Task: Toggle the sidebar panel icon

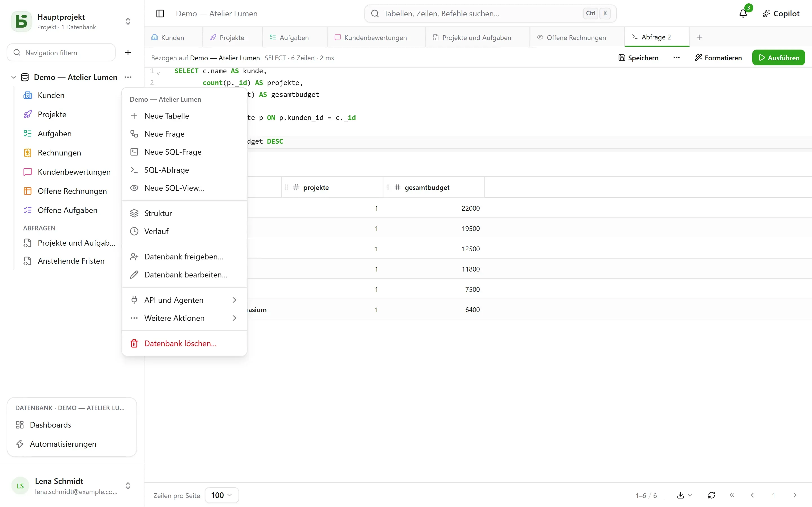Action: point(160,14)
